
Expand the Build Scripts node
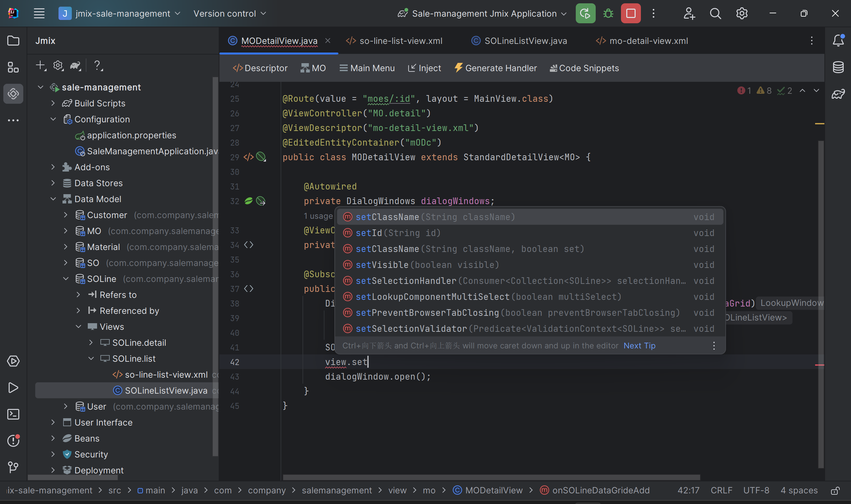[x=53, y=103]
